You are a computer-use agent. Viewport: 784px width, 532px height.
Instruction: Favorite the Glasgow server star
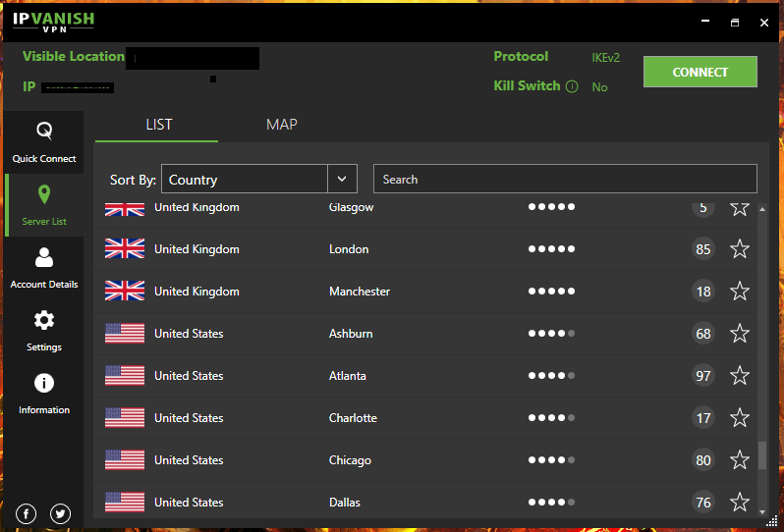coord(739,208)
